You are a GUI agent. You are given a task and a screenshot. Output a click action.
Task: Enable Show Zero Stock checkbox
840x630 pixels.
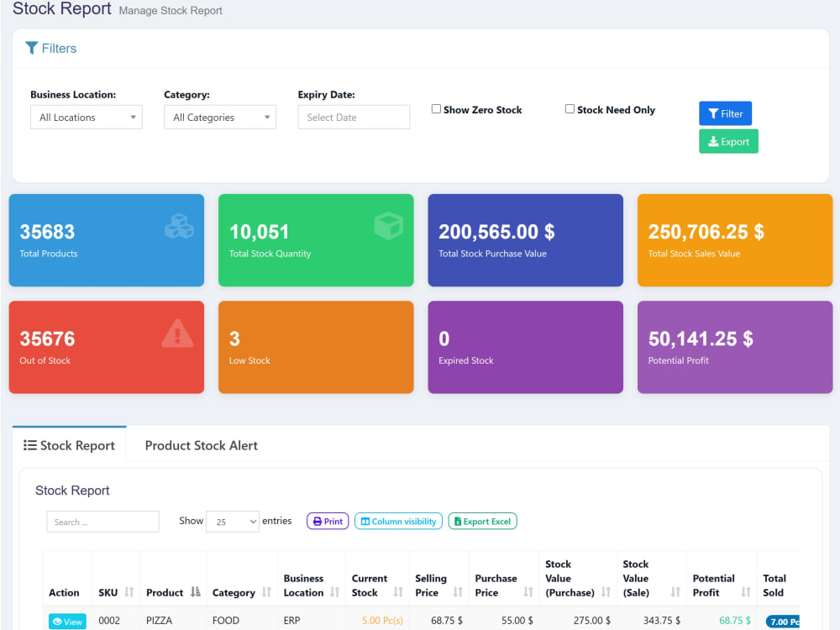[436, 108]
